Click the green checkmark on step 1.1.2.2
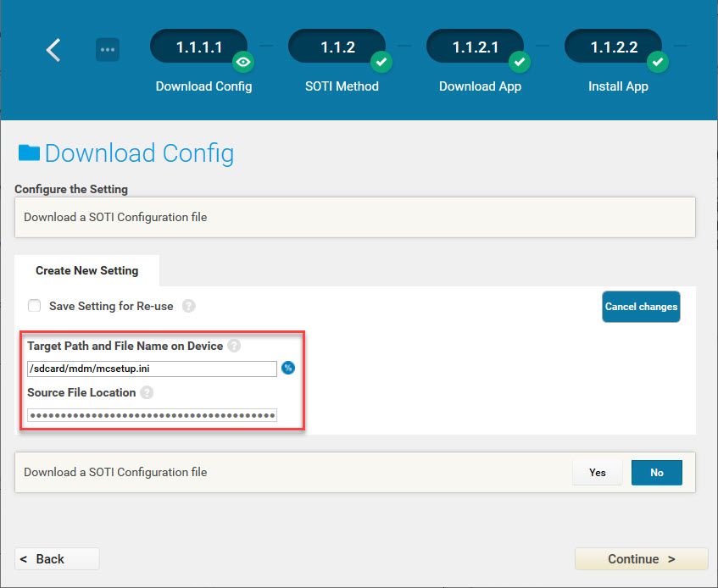 [658, 62]
